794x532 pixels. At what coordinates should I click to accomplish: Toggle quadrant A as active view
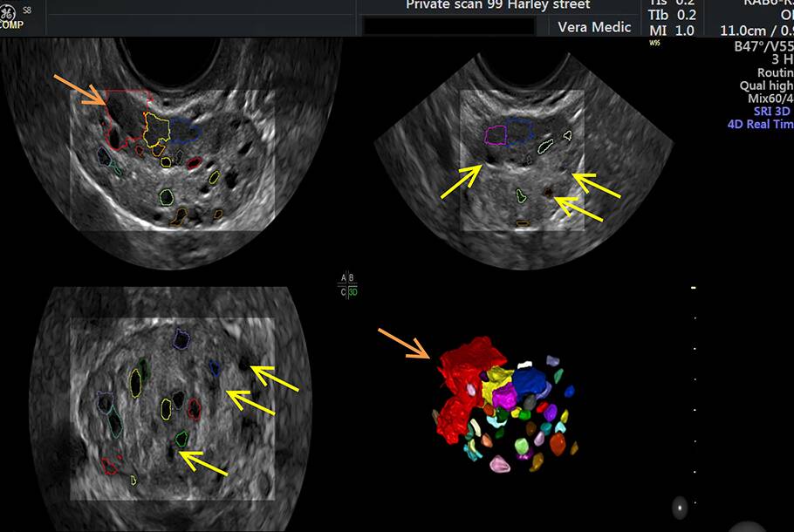click(343, 277)
